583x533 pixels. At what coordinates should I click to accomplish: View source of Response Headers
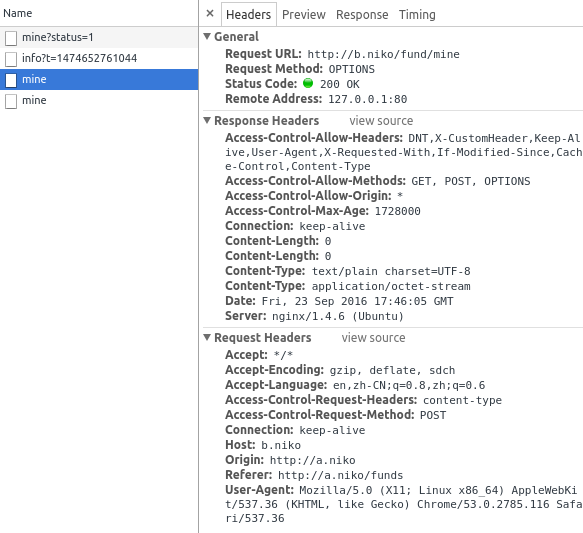[x=381, y=121]
